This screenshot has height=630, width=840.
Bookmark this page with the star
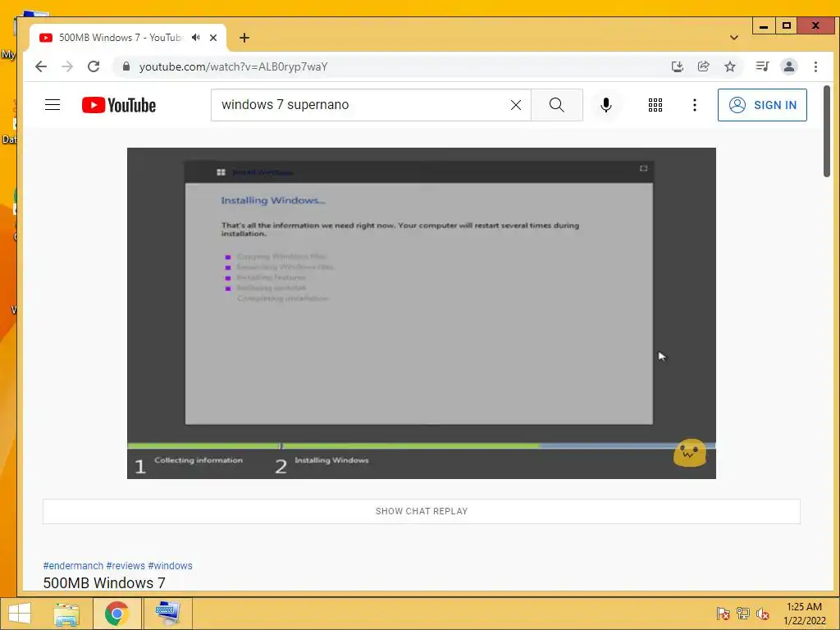point(729,66)
